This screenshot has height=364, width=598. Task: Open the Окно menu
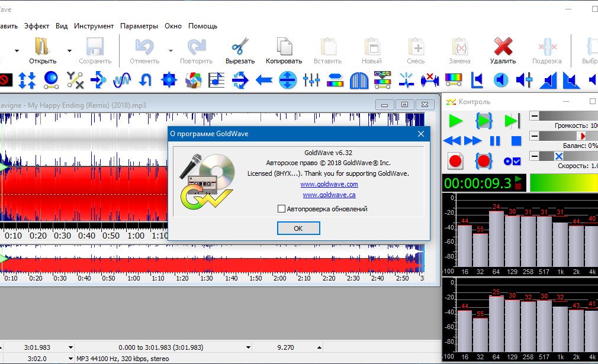173,26
